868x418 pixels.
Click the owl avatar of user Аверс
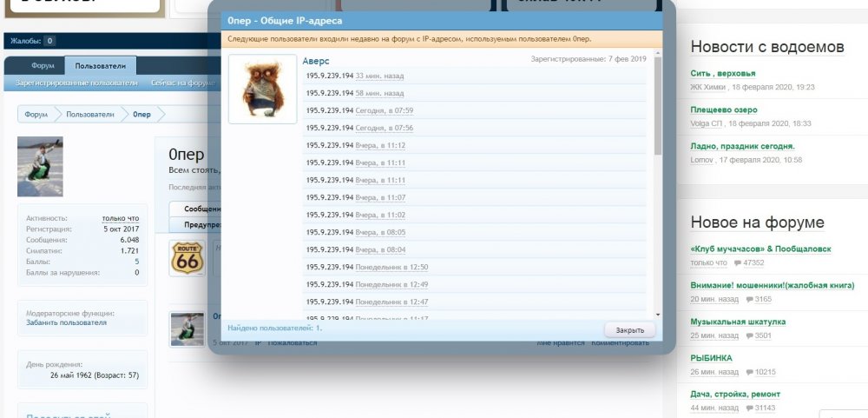point(262,89)
